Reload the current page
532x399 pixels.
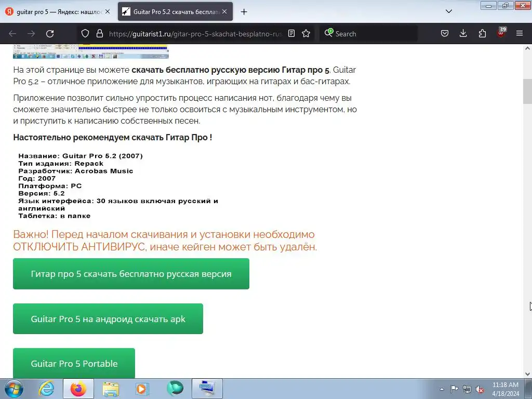click(50, 34)
